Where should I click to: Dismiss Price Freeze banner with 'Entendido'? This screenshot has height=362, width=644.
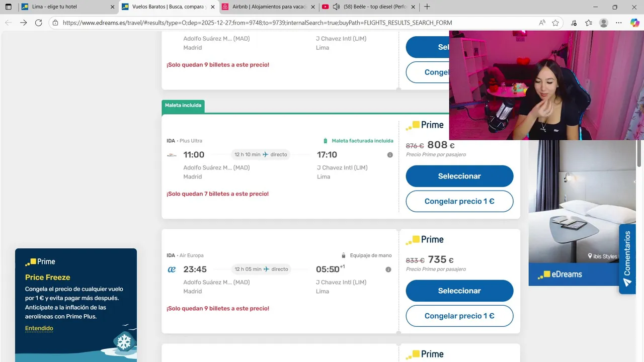click(x=39, y=328)
